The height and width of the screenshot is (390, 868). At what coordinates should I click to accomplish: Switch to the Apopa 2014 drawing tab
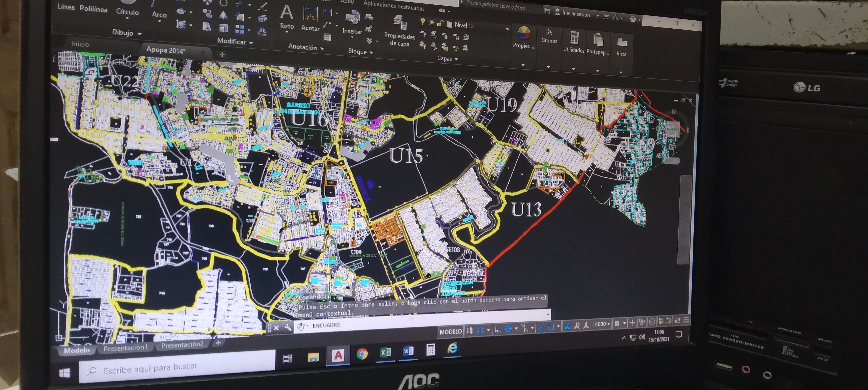tap(166, 50)
